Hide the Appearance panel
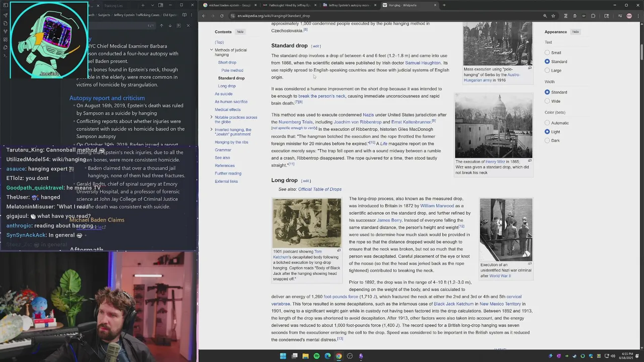 (x=576, y=32)
